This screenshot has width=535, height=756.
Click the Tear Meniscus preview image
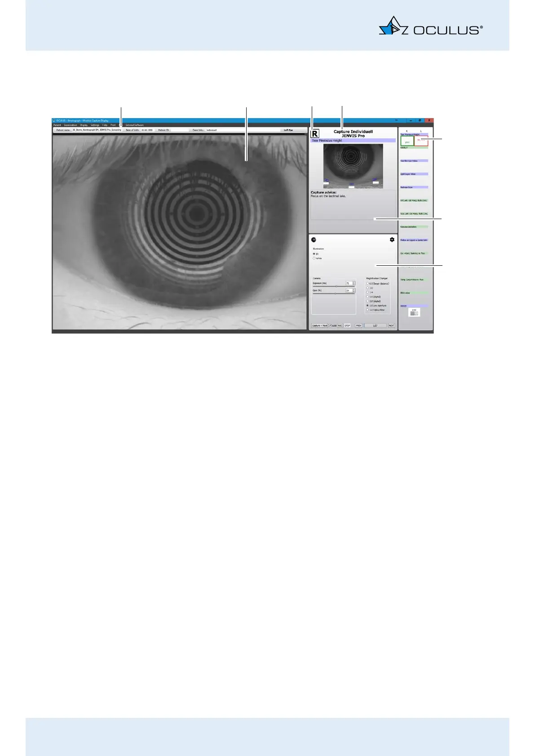(353, 166)
